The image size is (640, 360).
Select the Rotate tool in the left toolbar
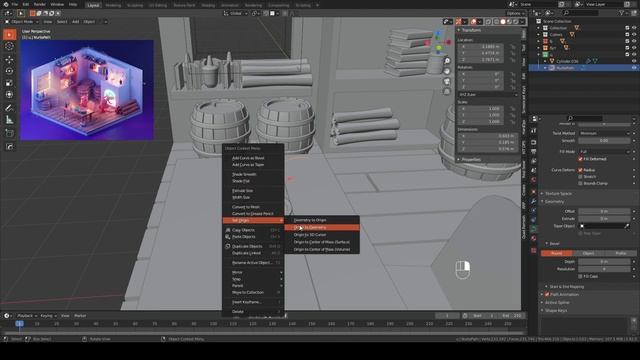click(x=9, y=71)
